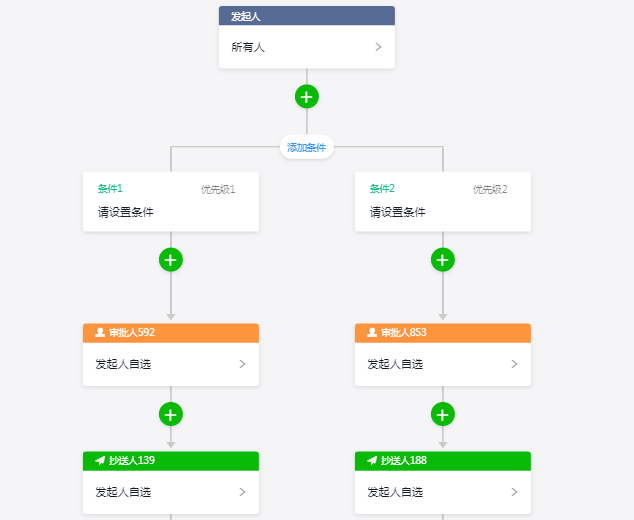The height and width of the screenshot is (520, 634).
Task: Expand 抄送人188 settings chevron
Action: (x=514, y=492)
